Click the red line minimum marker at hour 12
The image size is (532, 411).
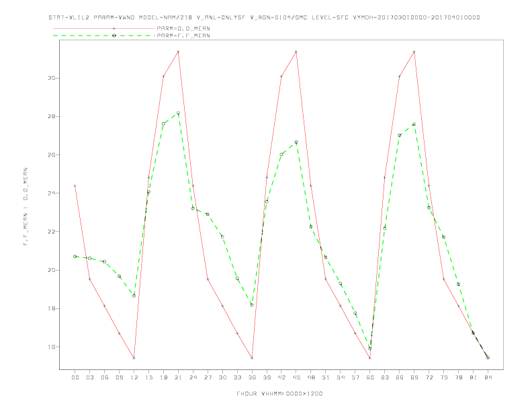(134, 358)
